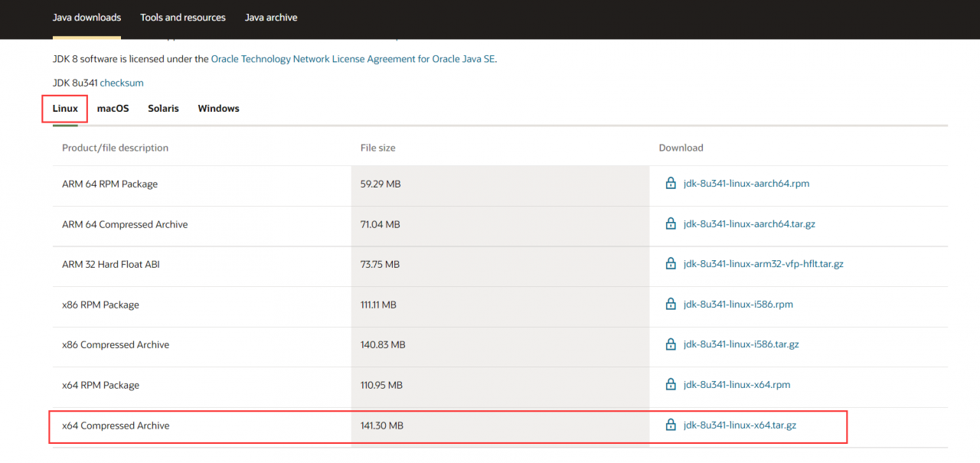Viewport: 980px width, 463px height.
Task: Click lock icon beside arm32-vfp-hflt.tar.gz download
Action: point(671,264)
